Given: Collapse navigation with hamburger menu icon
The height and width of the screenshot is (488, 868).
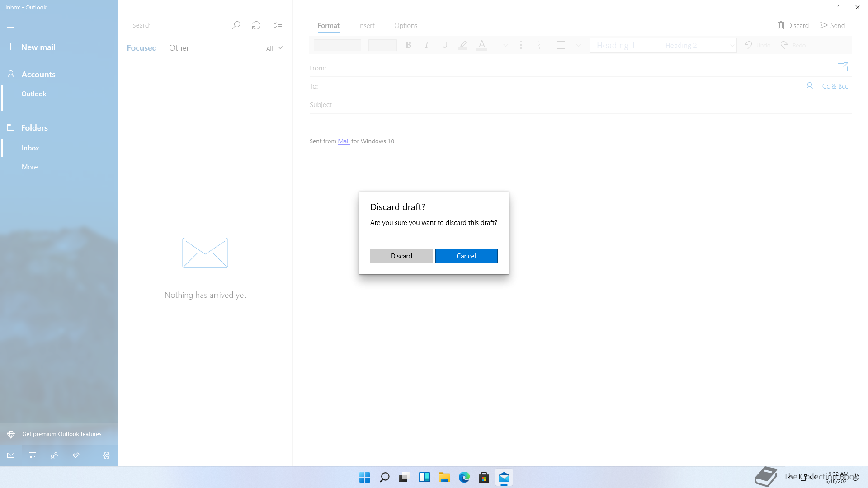Looking at the screenshot, I should [11, 25].
